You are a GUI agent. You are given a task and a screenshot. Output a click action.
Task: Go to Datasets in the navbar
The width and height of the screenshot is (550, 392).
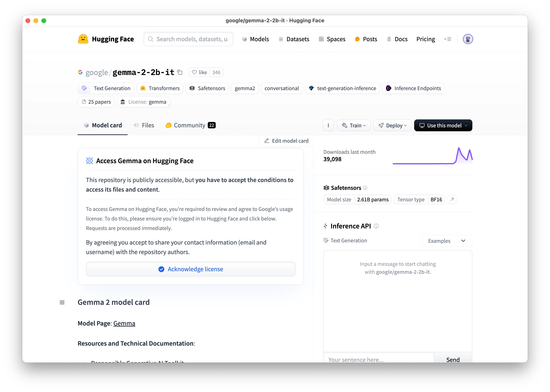pyautogui.click(x=294, y=39)
